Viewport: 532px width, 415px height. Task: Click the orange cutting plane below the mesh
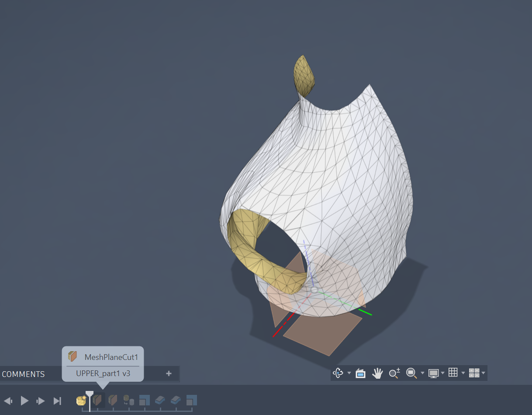pos(322,334)
